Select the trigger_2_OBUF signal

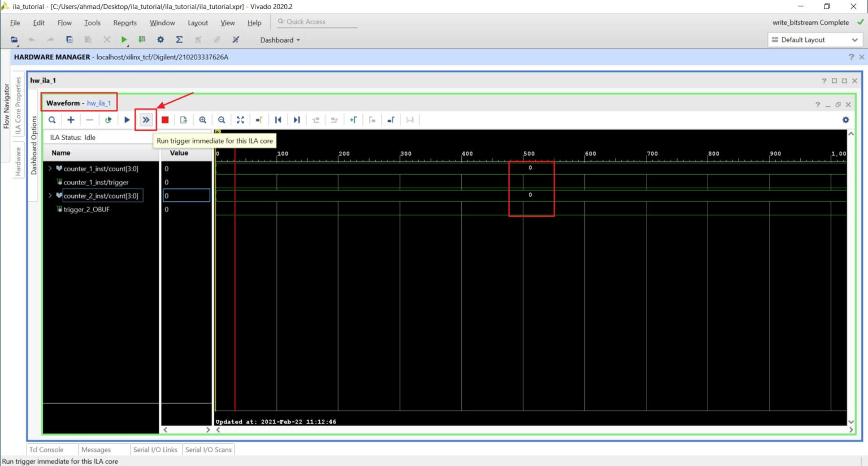pos(86,209)
